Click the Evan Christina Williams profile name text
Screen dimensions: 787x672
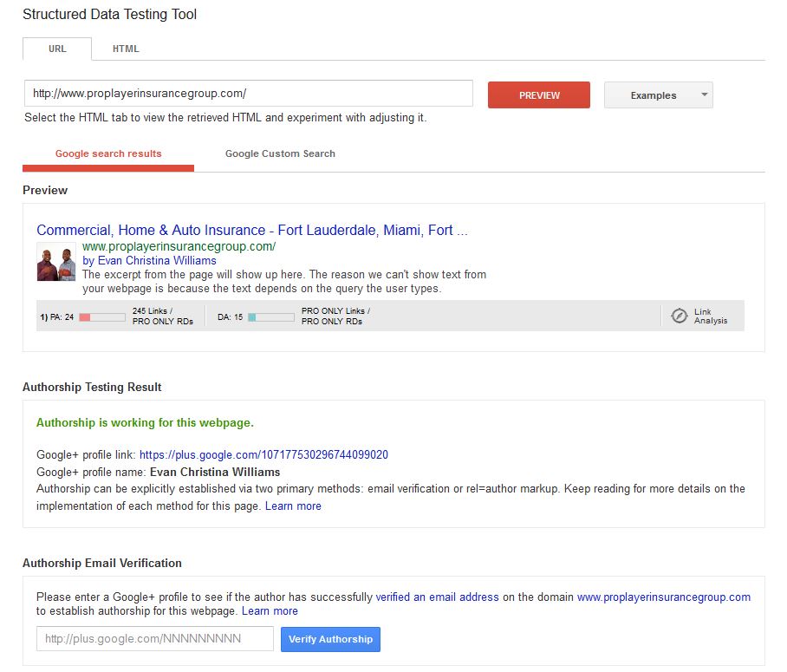pos(215,472)
